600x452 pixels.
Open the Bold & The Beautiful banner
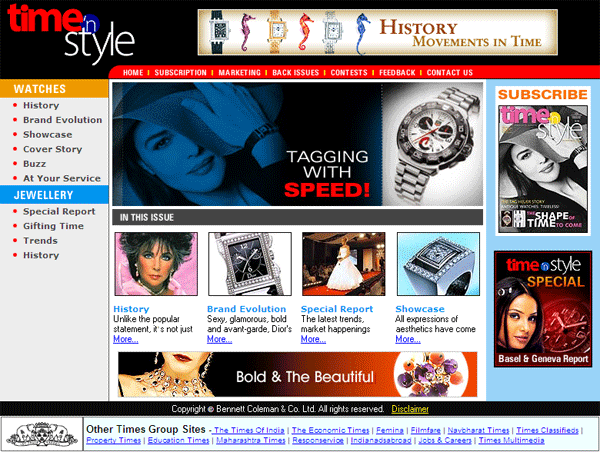(x=297, y=374)
